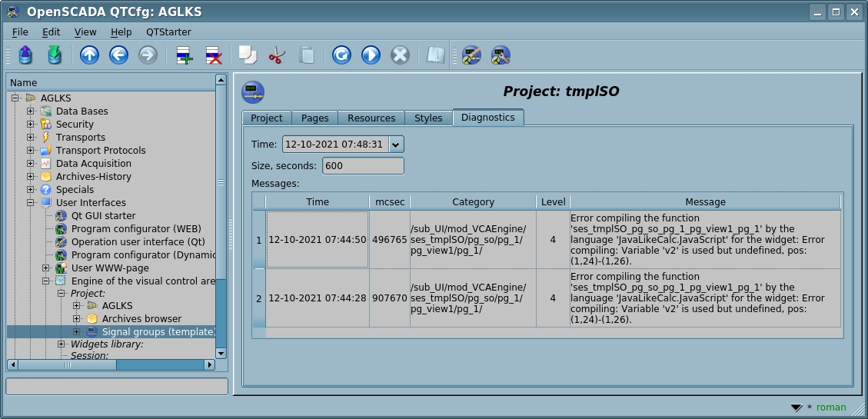Click the Data Acquisition chart icon
868x419 pixels.
click(46, 163)
